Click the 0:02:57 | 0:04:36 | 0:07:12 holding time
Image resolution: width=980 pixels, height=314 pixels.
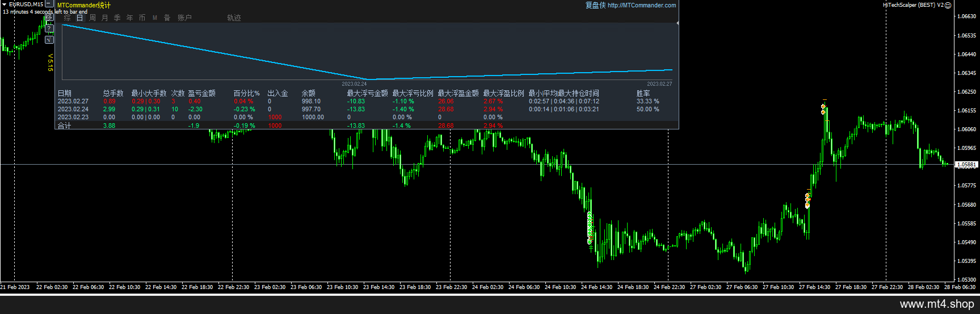pyautogui.click(x=563, y=101)
